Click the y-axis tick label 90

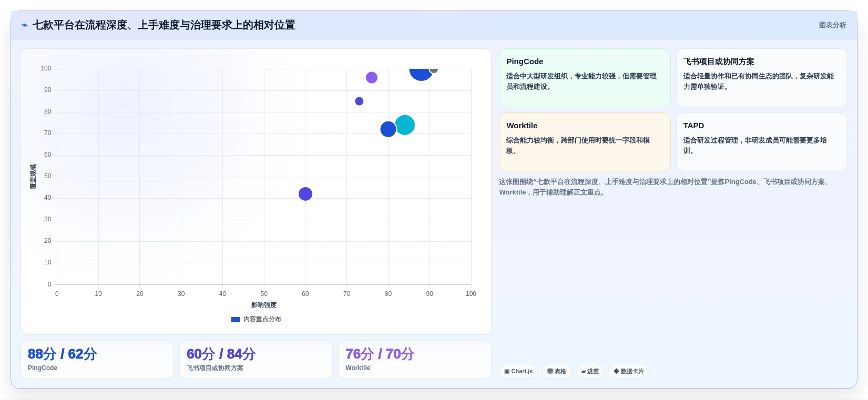coord(48,90)
